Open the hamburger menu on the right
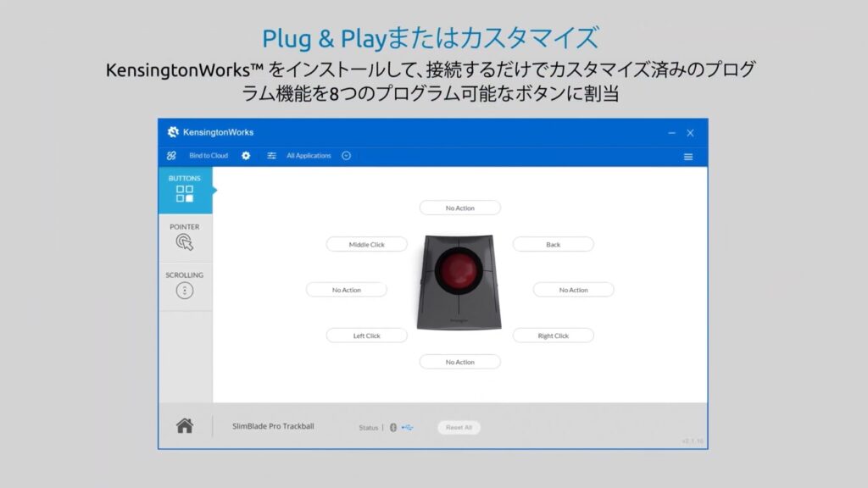 click(x=688, y=156)
